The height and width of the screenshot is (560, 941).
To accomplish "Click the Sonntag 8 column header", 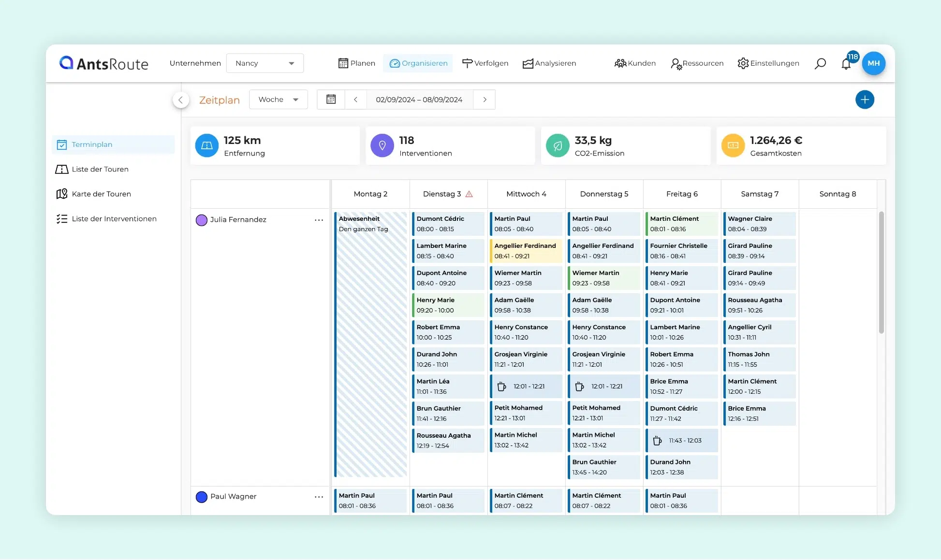I will click(x=838, y=194).
